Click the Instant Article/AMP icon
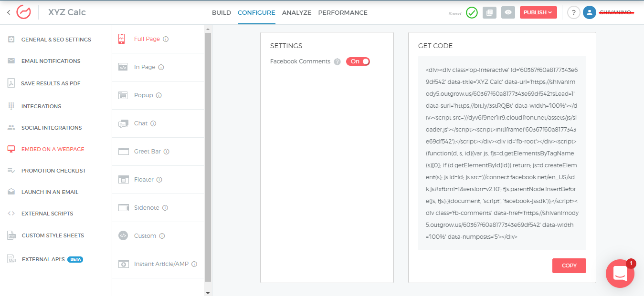 click(123, 264)
